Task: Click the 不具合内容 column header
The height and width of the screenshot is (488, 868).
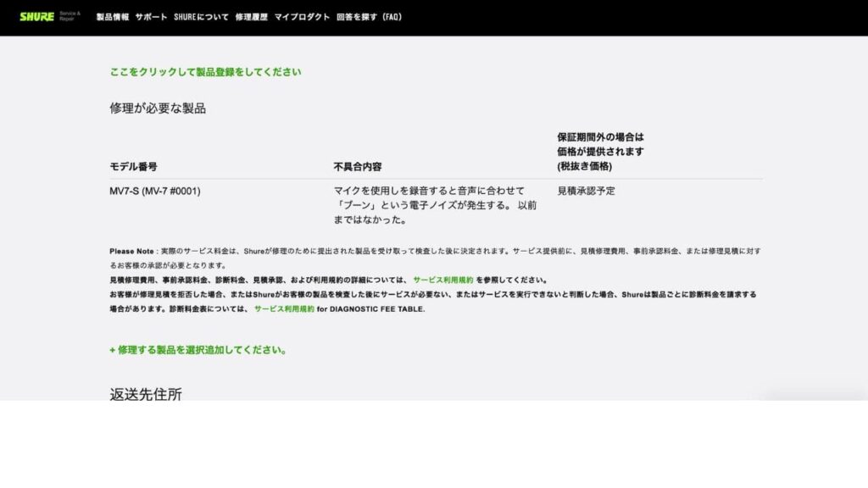Action: coord(357,166)
